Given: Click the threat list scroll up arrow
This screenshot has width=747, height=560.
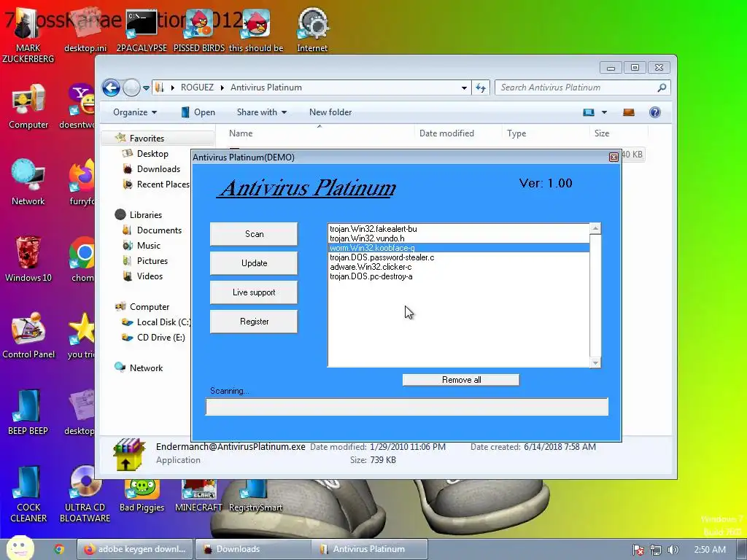Looking at the screenshot, I should coord(595,228).
